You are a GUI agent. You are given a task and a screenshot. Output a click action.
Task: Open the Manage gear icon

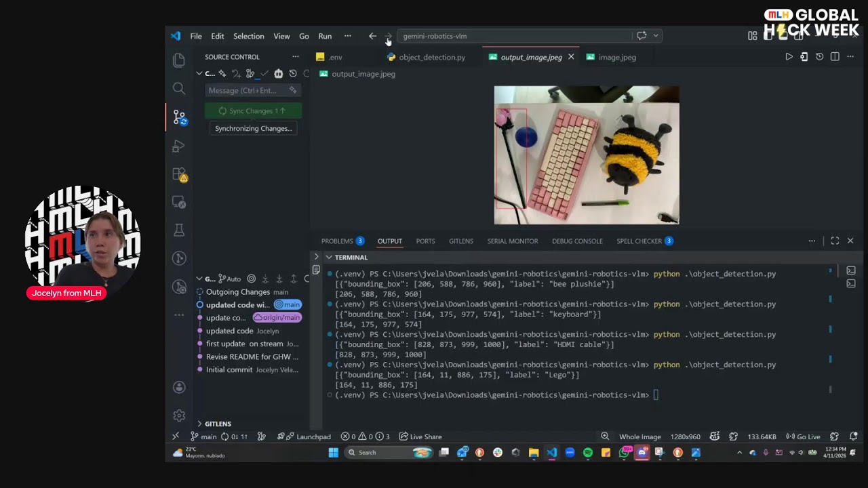tap(179, 415)
